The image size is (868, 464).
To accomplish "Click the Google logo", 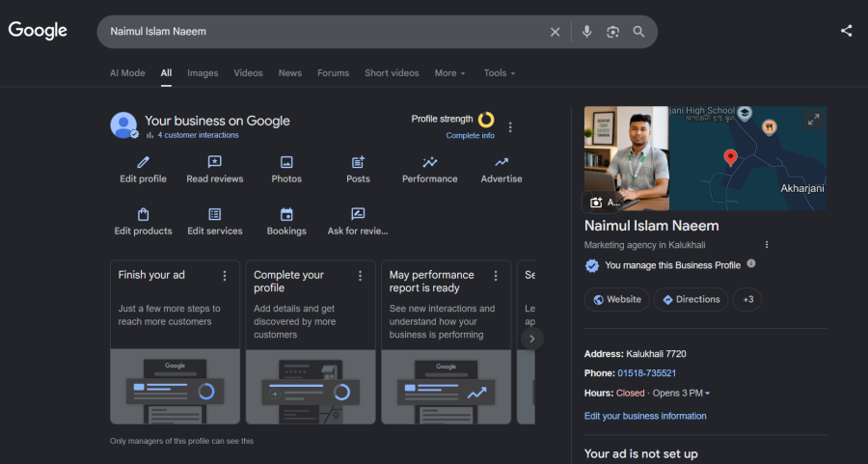I will coord(38,31).
